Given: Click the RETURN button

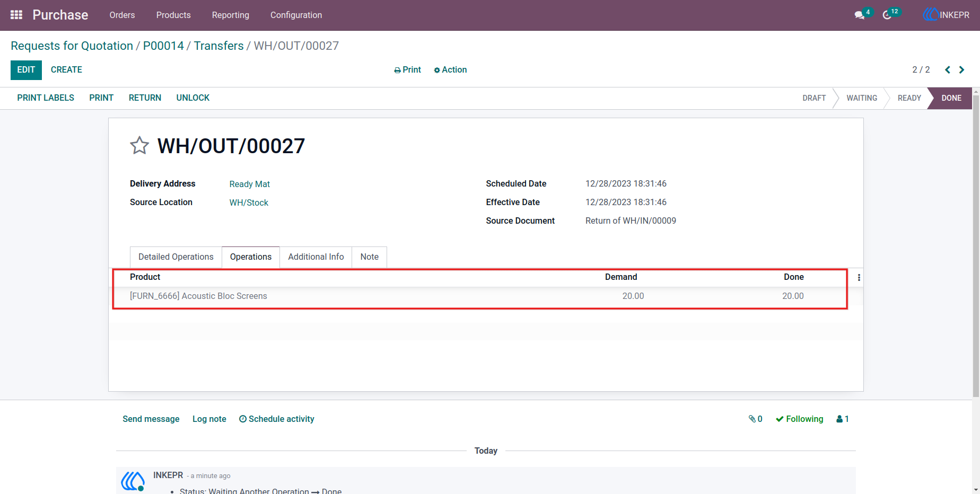Looking at the screenshot, I should click(145, 98).
